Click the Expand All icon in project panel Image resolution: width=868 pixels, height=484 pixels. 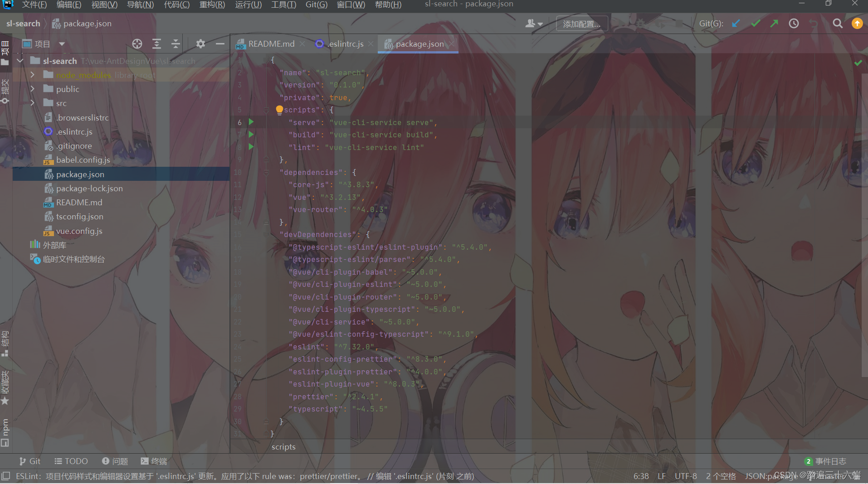[156, 44]
